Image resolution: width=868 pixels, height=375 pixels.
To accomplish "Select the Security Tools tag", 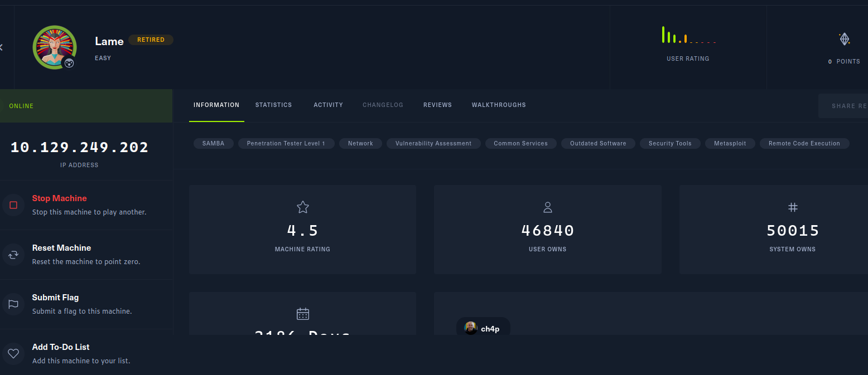I will [x=670, y=143].
